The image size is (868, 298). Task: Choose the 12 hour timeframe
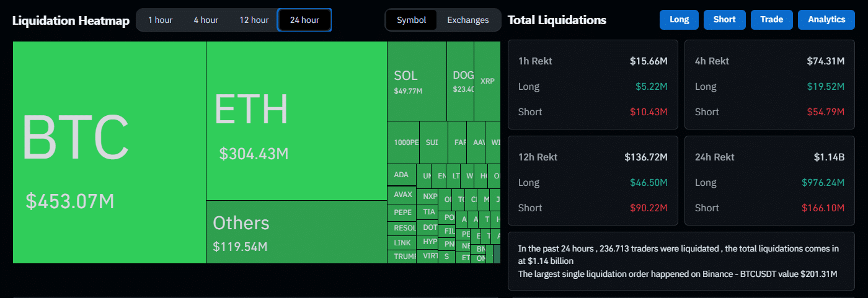(x=254, y=20)
